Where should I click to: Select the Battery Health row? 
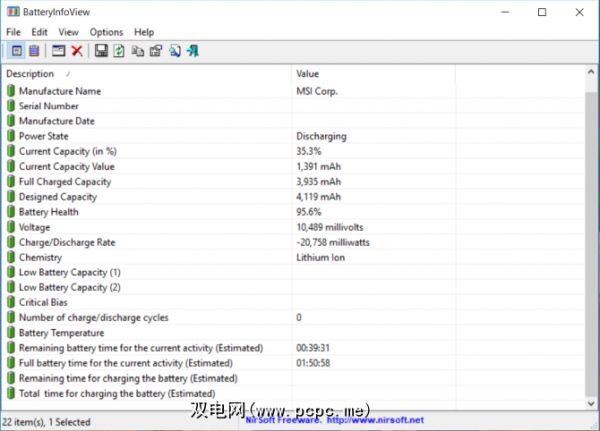pyautogui.click(x=293, y=212)
